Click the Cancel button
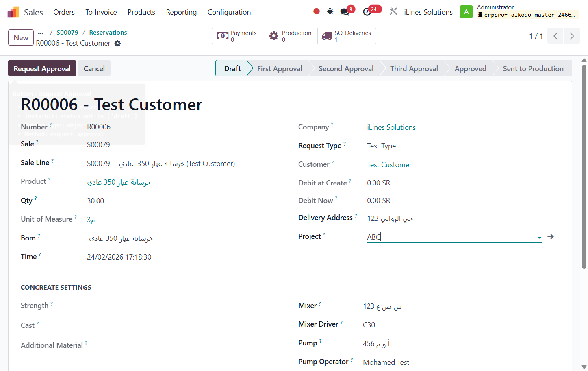Image resolution: width=588 pixels, height=371 pixels. coord(94,68)
